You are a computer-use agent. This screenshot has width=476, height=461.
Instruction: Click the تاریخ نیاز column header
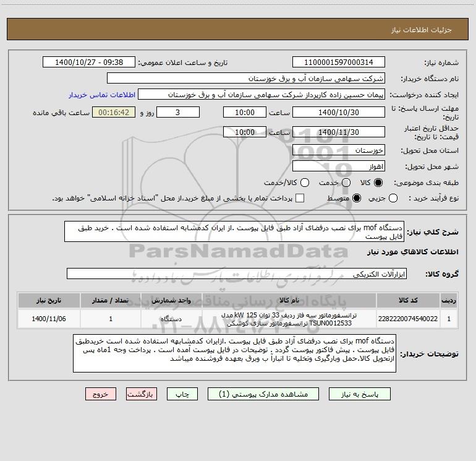pyautogui.click(x=49, y=301)
